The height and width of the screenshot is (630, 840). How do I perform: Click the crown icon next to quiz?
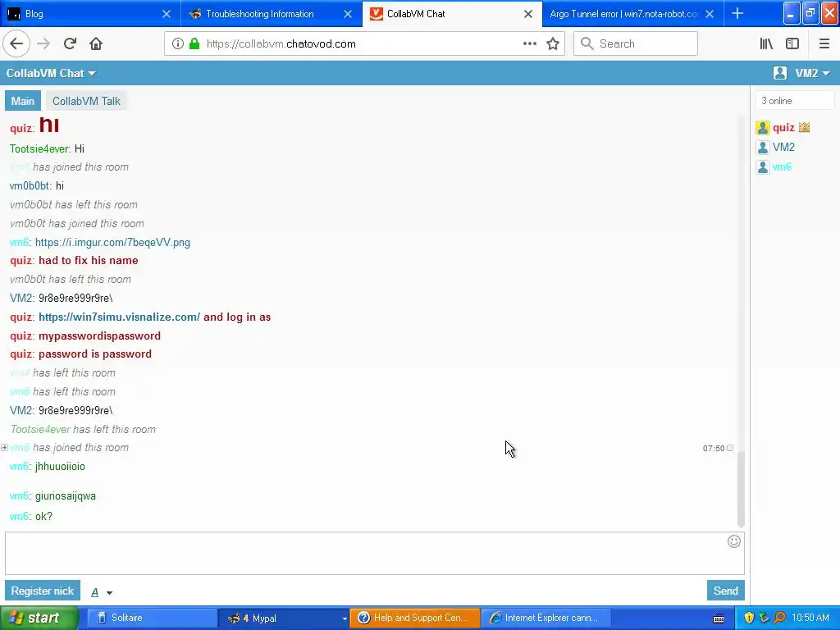click(804, 127)
